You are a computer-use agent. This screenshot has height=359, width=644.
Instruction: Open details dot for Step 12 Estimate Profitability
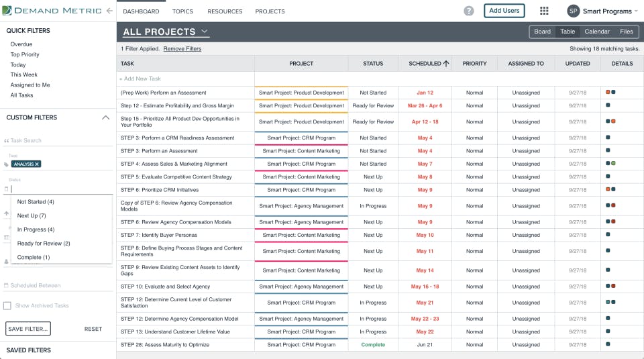[608, 105]
